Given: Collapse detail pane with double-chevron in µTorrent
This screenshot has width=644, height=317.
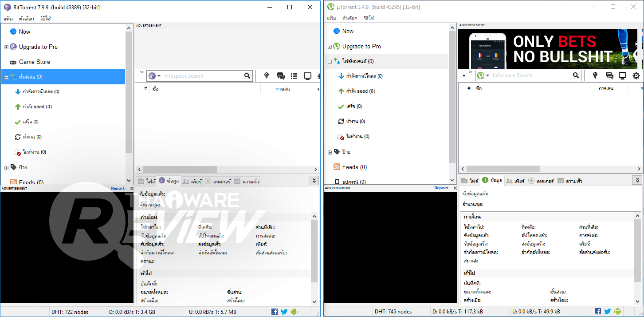Looking at the screenshot, I should pos(637,180).
